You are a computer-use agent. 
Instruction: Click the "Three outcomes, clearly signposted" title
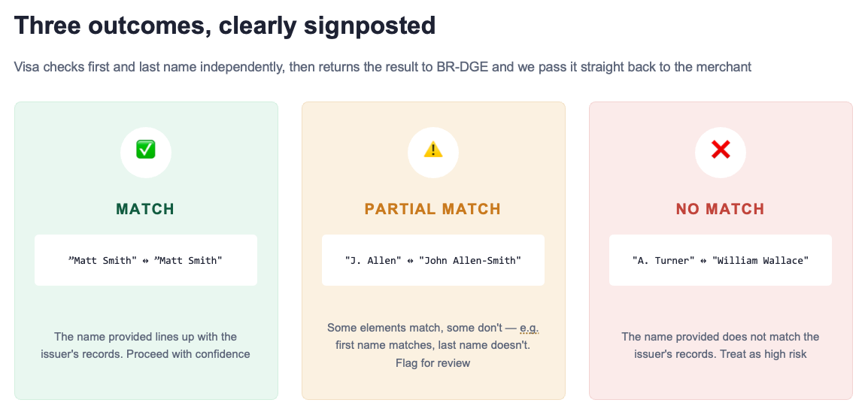pyautogui.click(x=225, y=26)
